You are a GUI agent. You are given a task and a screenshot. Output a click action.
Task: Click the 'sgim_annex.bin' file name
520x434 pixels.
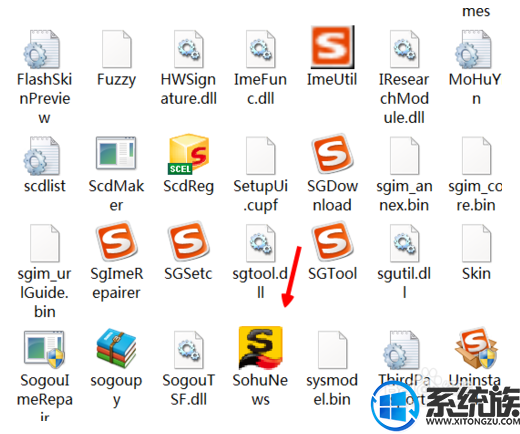pos(404,196)
